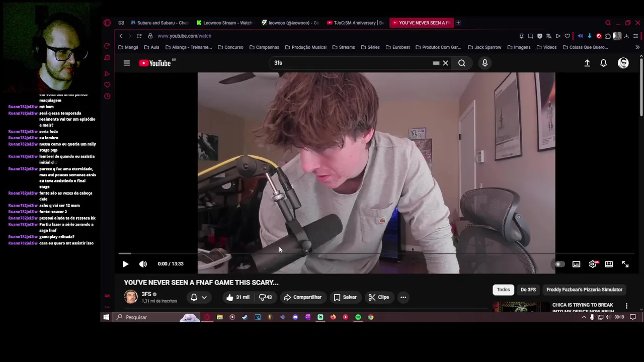The height and width of the screenshot is (362, 644).
Task: Create a clip with Clipe button
Action: 378,297
